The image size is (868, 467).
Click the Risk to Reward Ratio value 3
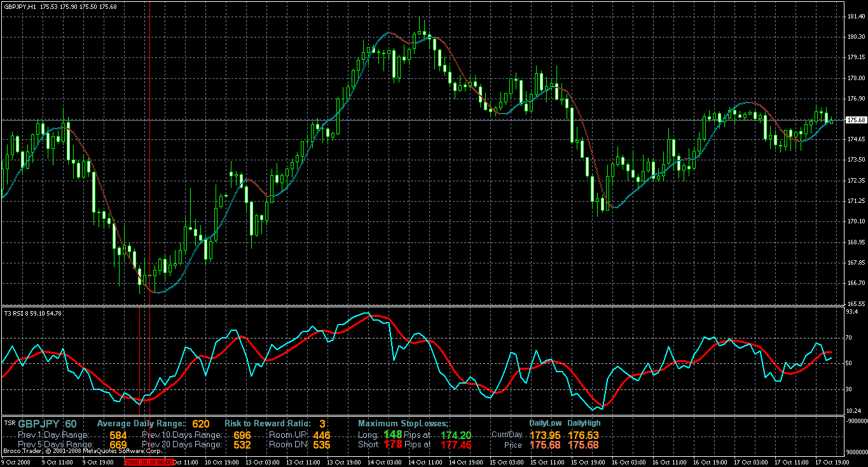[x=322, y=424]
